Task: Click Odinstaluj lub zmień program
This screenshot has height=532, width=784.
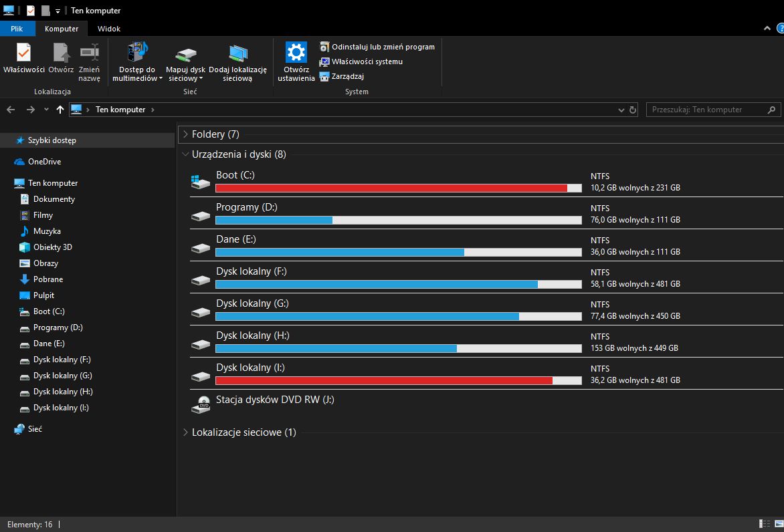Action: tap(383, 47)
